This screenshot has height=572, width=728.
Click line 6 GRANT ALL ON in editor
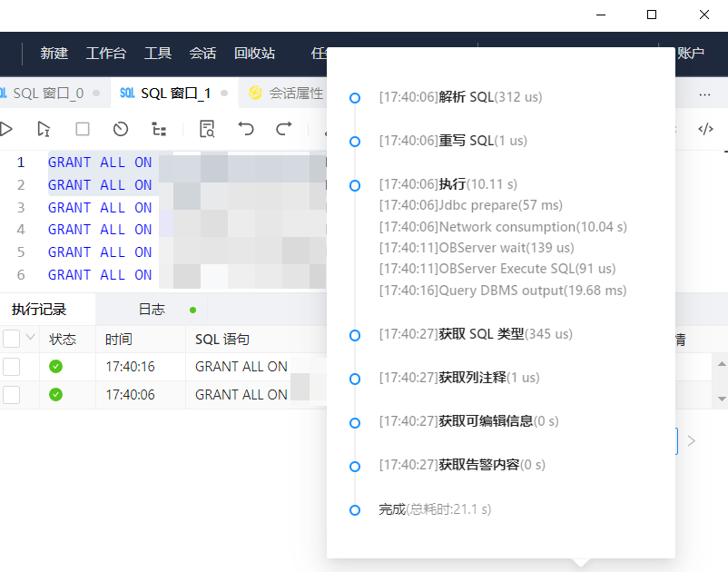coord(100,275)
